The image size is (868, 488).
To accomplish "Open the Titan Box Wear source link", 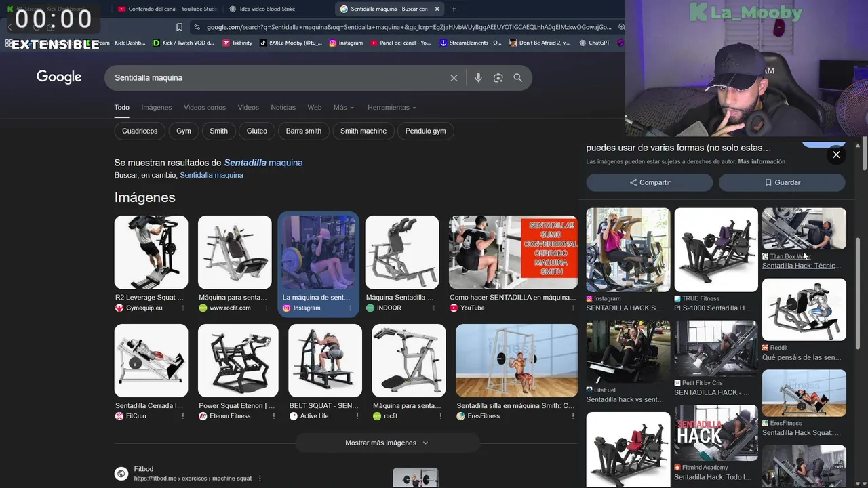I will (791, 256).
